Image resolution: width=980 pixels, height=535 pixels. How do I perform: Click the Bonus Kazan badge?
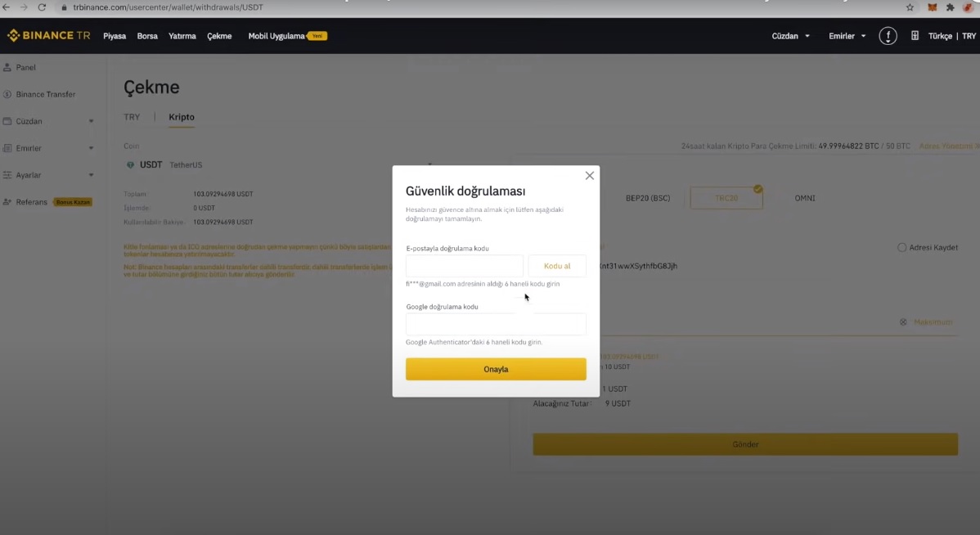(x=73, y=202)
